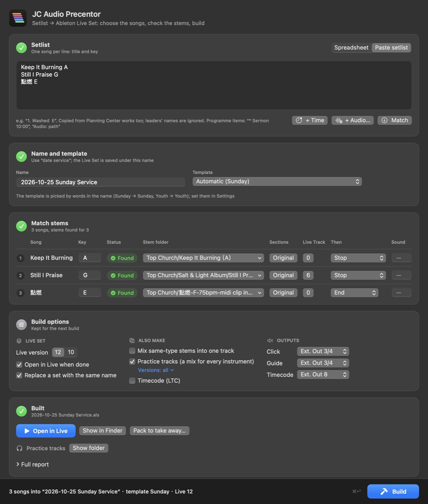
Task: Open the Guide output dropdown
Action: 323,363
